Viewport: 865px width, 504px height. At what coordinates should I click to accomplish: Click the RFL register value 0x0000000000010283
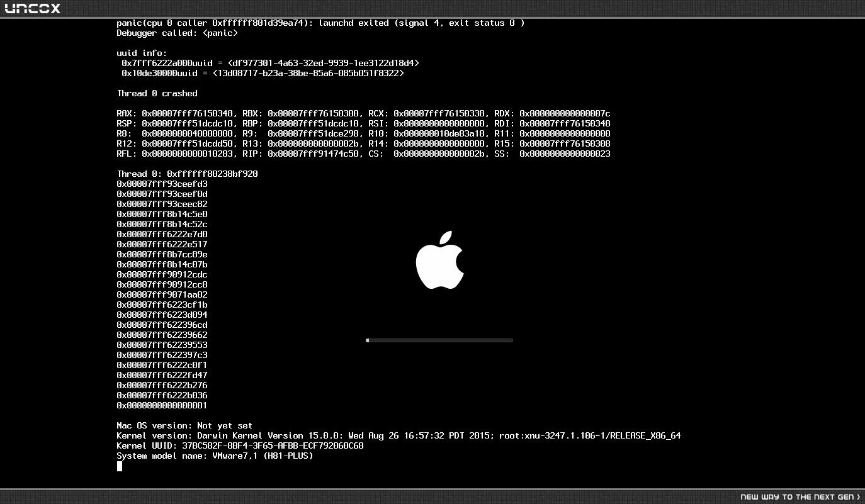tap(188, 154)
